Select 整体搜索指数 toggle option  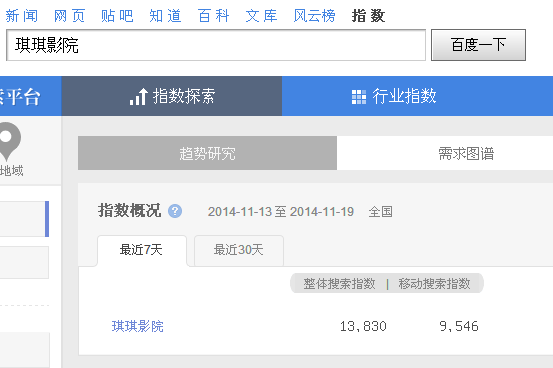coord(339,283)
